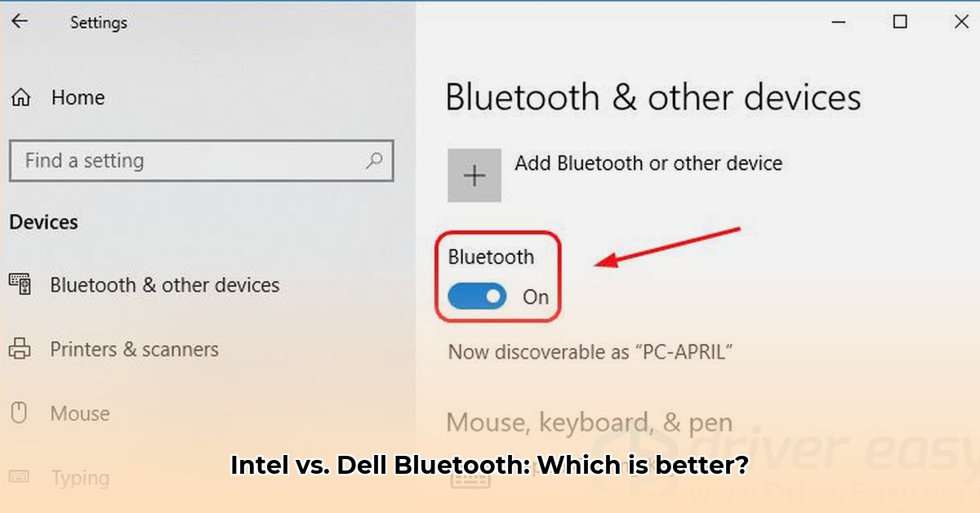Open the Mouse settings page
980x513 pixels.
coord(79,413)
